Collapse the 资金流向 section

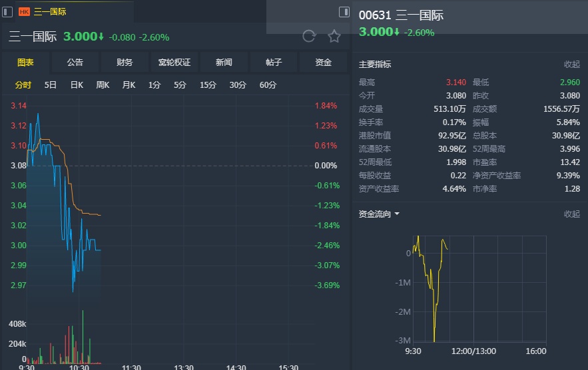tap(572, 214)
